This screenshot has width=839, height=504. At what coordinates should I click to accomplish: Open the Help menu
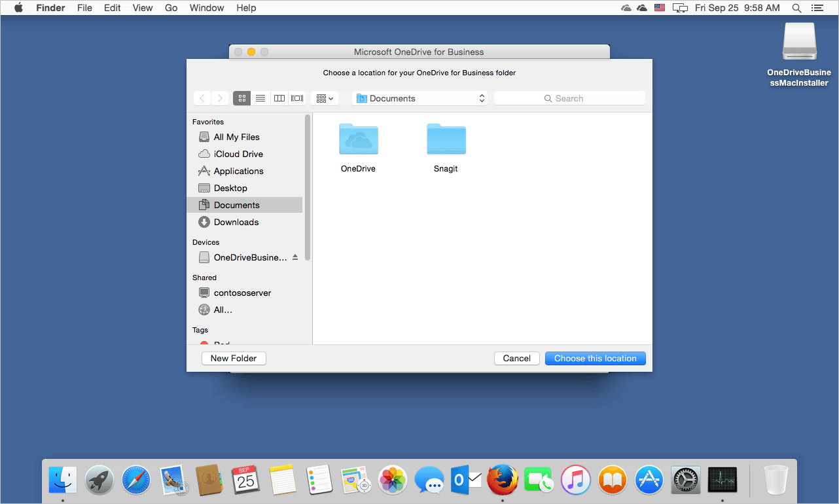coord(246,8)
